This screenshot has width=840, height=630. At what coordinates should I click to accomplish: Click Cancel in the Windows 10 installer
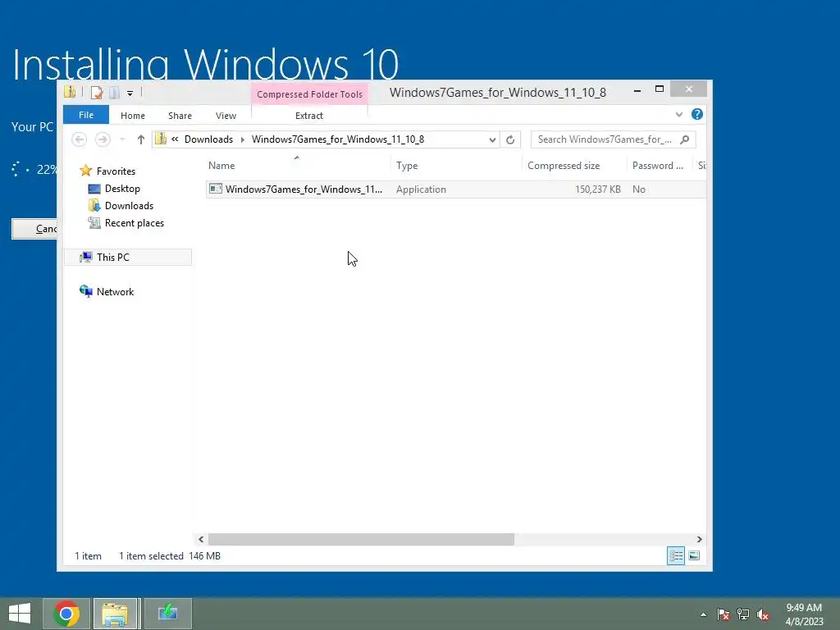coord(34,229)
